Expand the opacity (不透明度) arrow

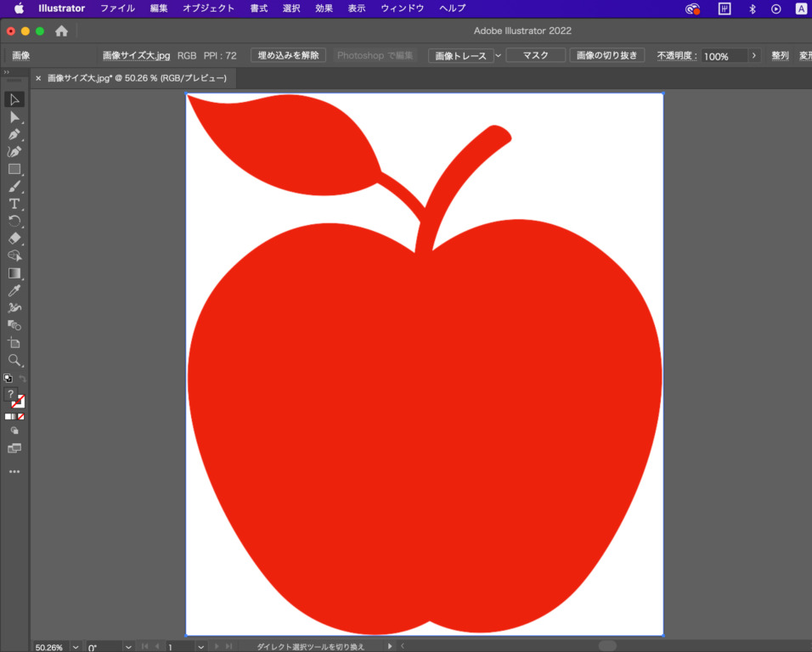tap(754, 55)
